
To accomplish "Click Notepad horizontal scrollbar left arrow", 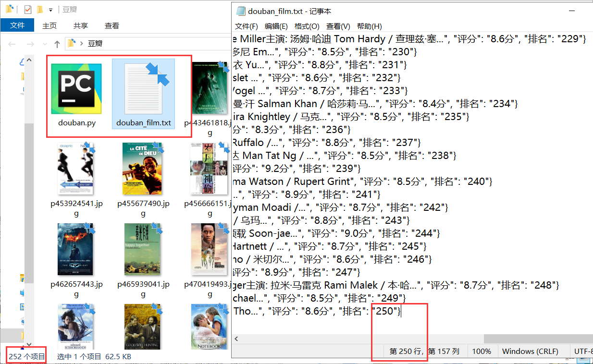I will point(236,339).
